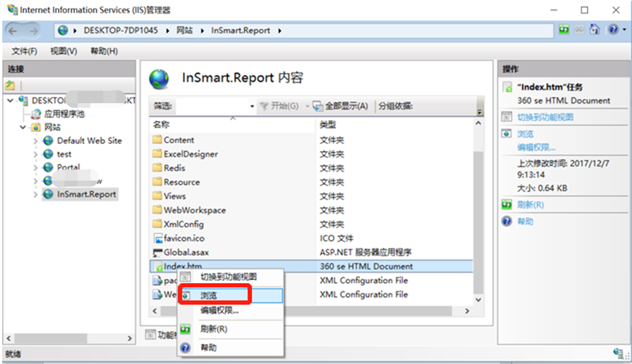
Task: Click the 筛选 filter input box
Action: pos(212,106)
